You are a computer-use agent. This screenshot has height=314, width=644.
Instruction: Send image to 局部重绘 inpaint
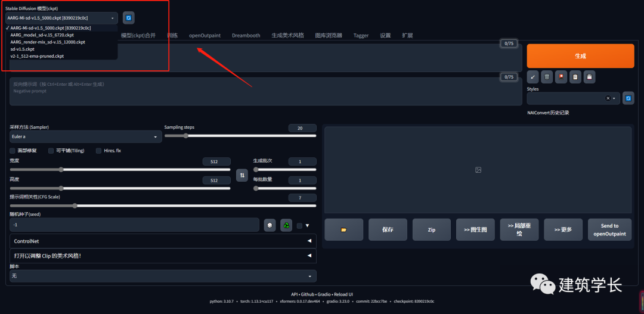tap(519, 229)
